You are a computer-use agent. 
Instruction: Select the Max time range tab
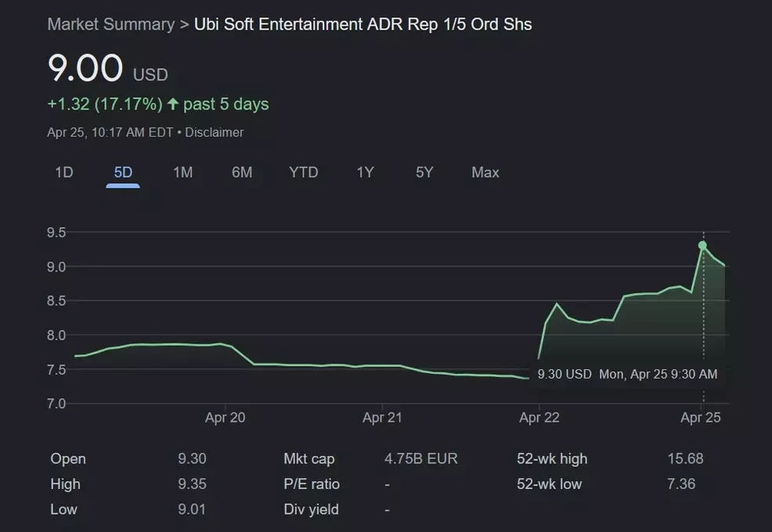[485, 172]
